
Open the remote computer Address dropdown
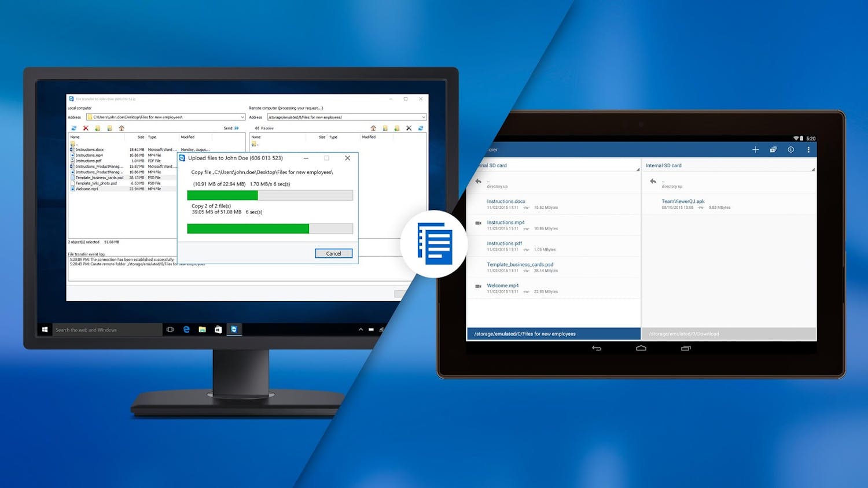coord(424,117)
